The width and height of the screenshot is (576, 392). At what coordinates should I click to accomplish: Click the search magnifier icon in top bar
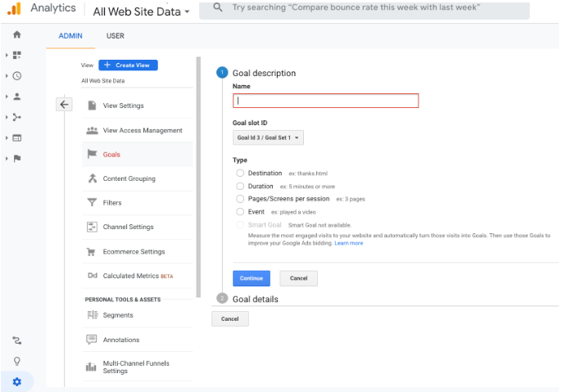pos(217,7)
